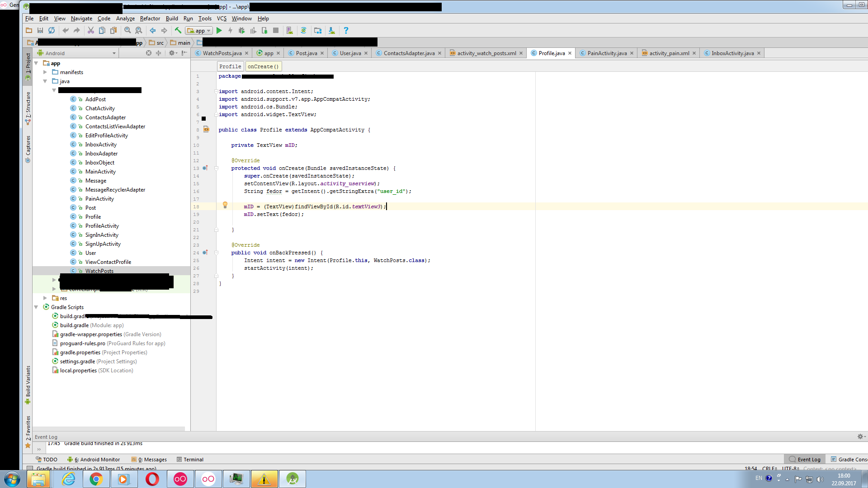Click the Save All floppy icon
This screenshot has height=488, width=868.
(x=40, y=30)
